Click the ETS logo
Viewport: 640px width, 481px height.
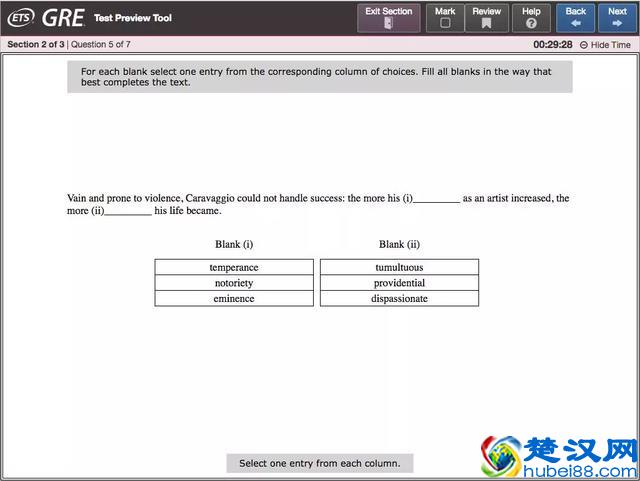click(x=20, y=18)
